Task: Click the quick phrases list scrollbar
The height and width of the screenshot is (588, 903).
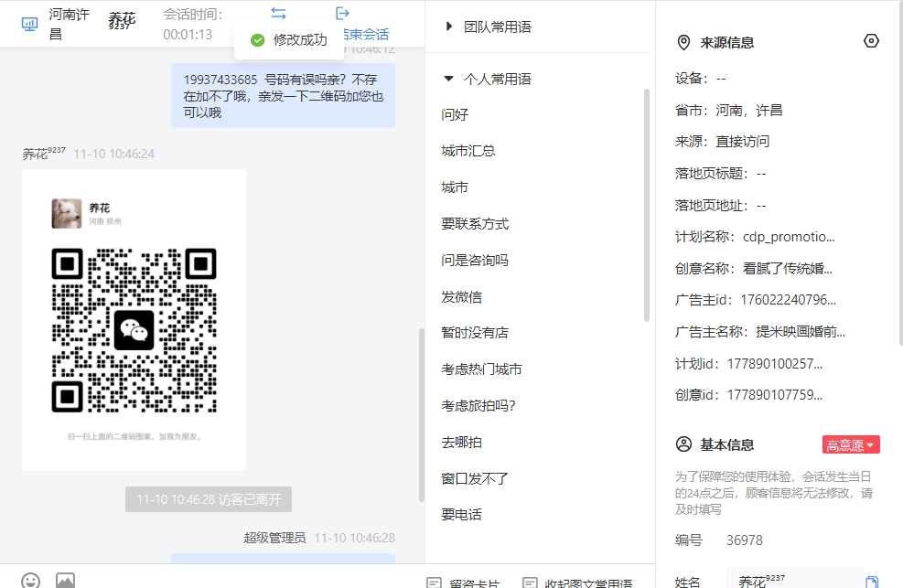Action: [x=646, y=205]
